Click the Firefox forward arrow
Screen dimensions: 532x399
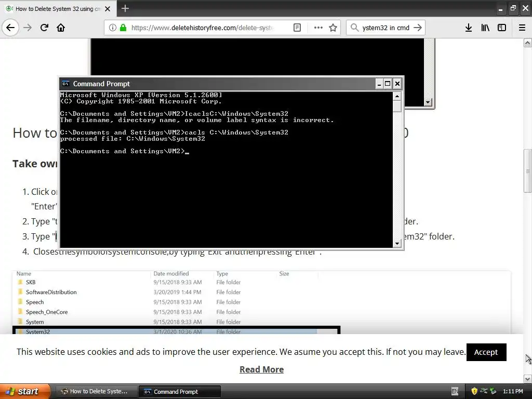28,28
